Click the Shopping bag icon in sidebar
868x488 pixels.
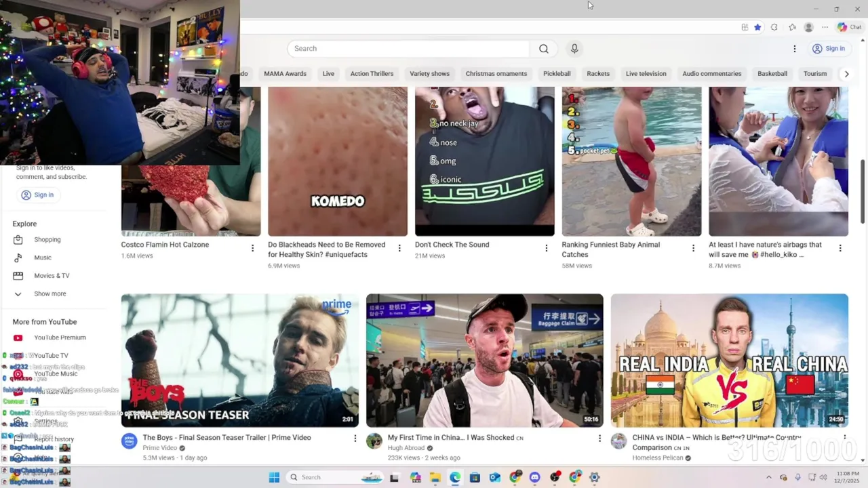[x=18, y=240]
